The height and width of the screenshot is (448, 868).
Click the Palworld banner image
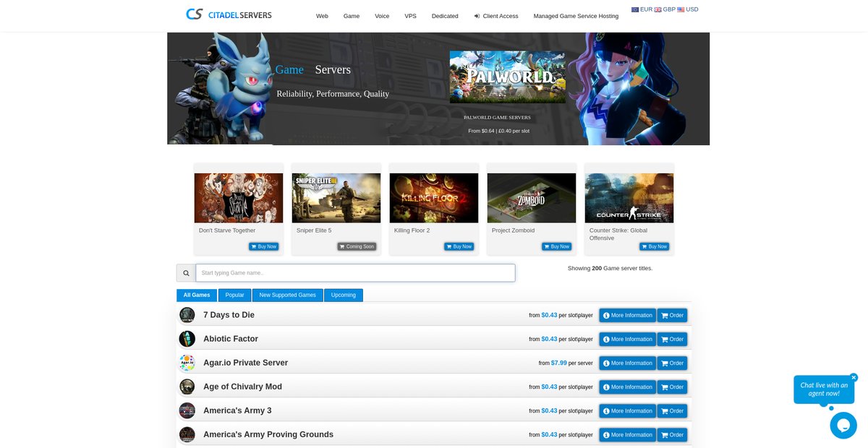coord(508,77)
